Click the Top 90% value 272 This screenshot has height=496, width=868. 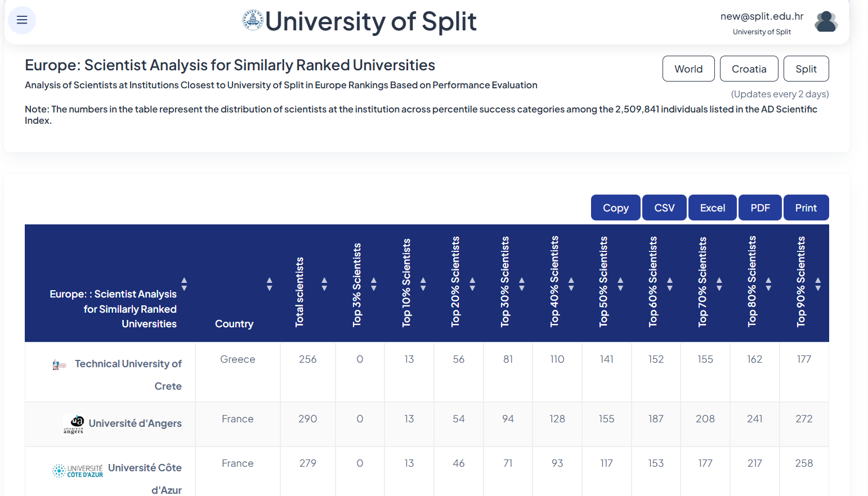pyautogui.click(x=804, y=419)
